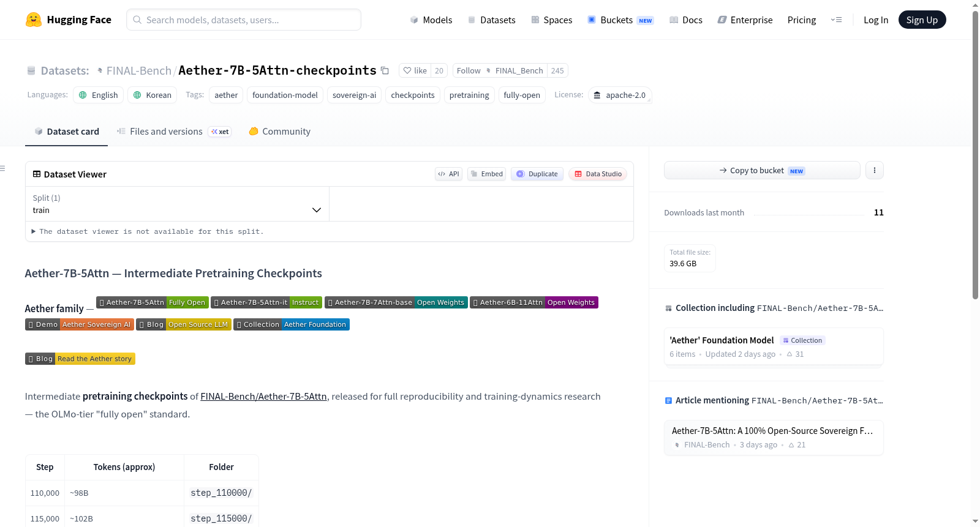
Task: Follow the FINAL_Bench organization
Action: 500,70
